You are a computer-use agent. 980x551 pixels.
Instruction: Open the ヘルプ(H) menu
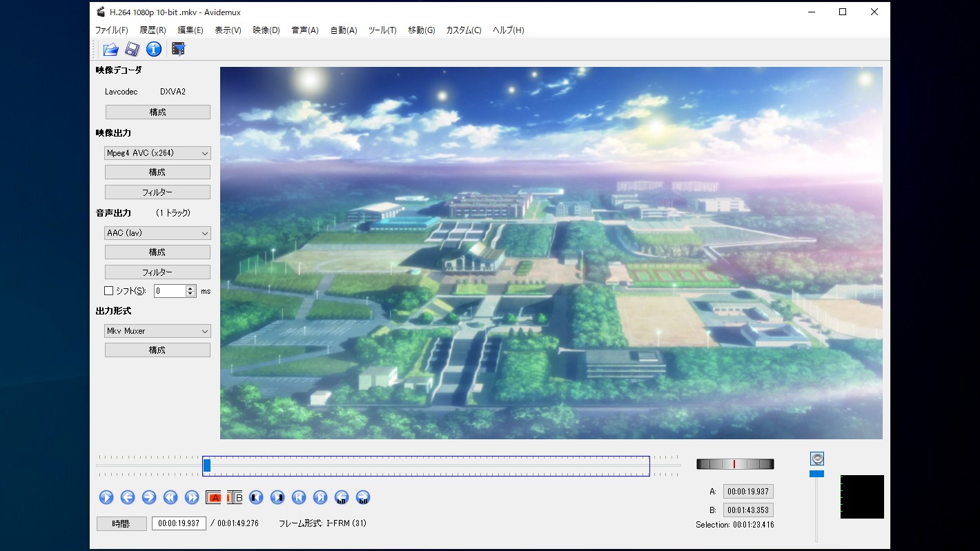[509, 30]
